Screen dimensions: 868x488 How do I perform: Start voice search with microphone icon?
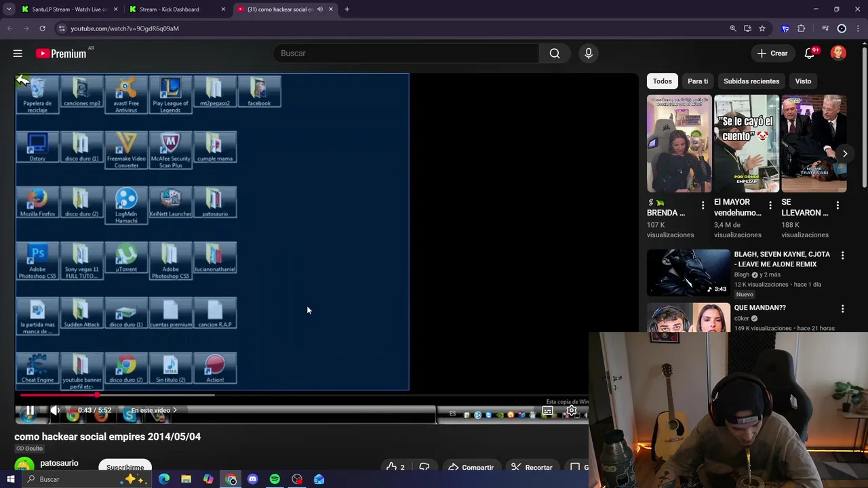[x=589, y=54]
